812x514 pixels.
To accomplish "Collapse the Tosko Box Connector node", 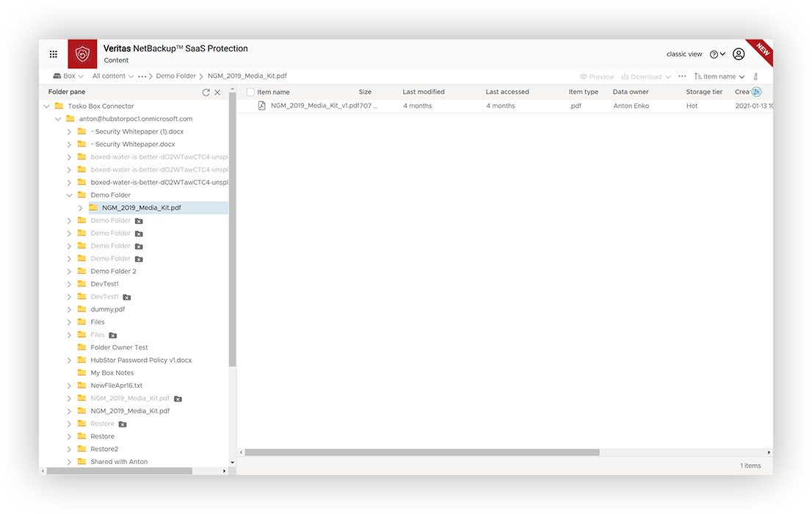I will pos(46,106).
